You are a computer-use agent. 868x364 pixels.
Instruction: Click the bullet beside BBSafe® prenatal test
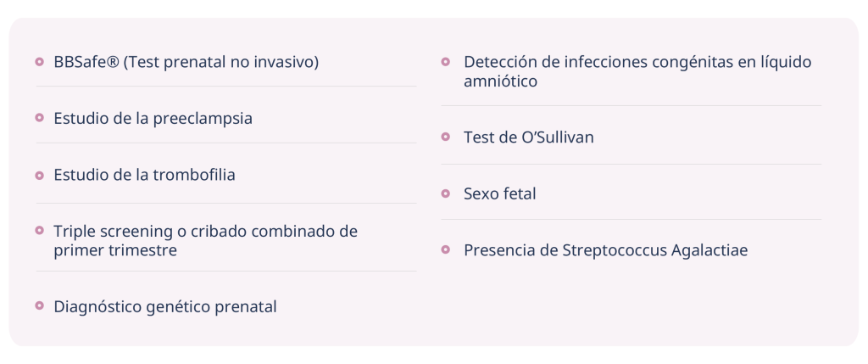40,62
